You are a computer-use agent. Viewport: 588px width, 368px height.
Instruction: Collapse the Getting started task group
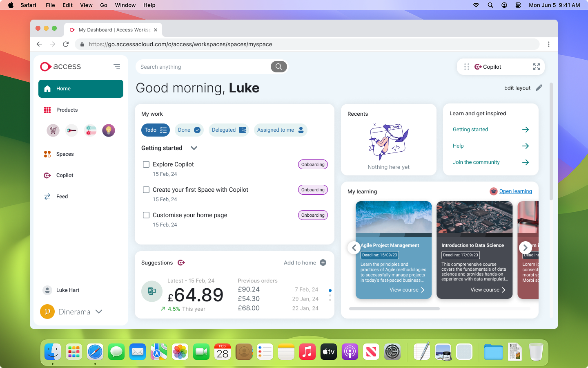[194, 148]
